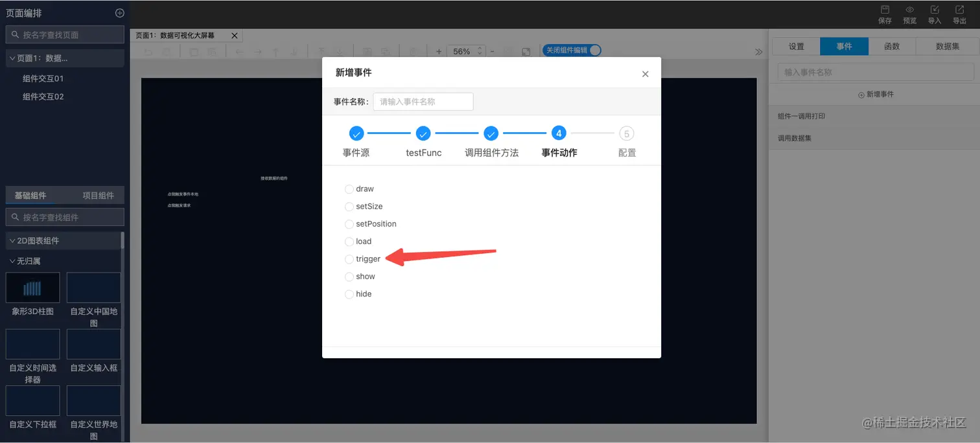Click the 56% zoom stepper arrows
This screenshot has width=980, height=443.
[x=480, y=51]
